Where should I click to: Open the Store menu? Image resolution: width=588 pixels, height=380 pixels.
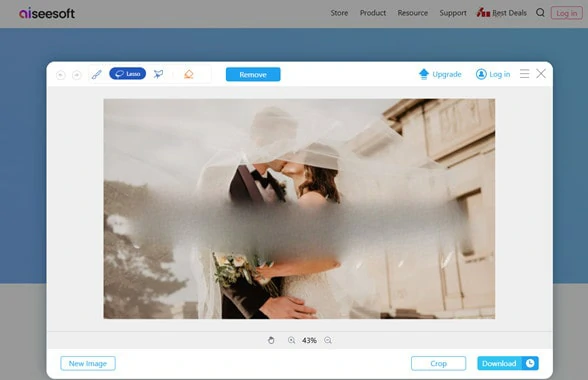pos(339,13)
